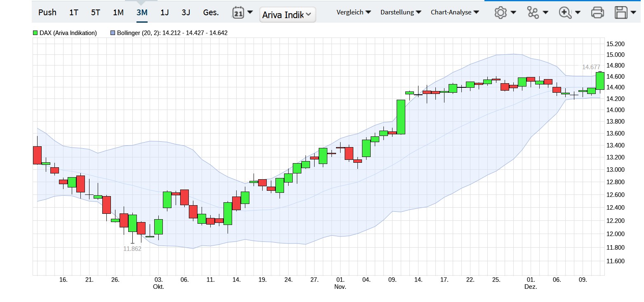Viewport: 644px width, 302px height.
Task: Click the Nov. month label on x-axis
Action: [x=341, y=287]
